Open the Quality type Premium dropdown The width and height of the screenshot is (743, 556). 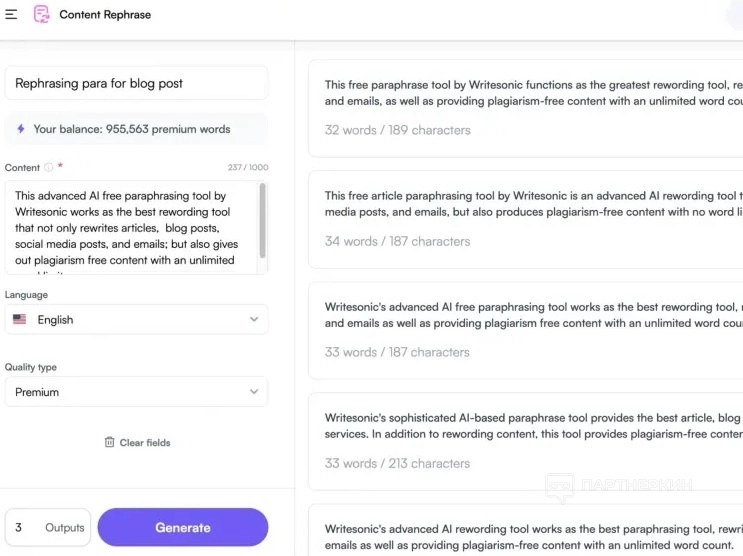pyautogui.click(x=136, y=392)
